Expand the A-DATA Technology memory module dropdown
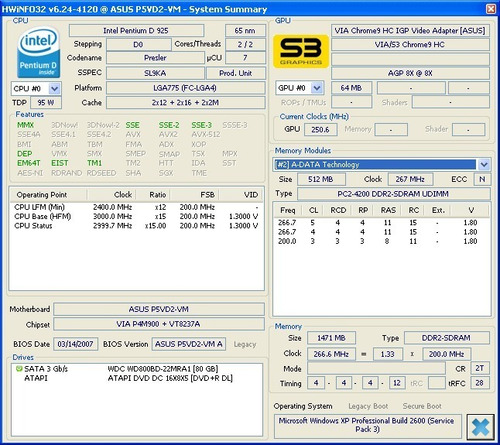 [484, 164]
